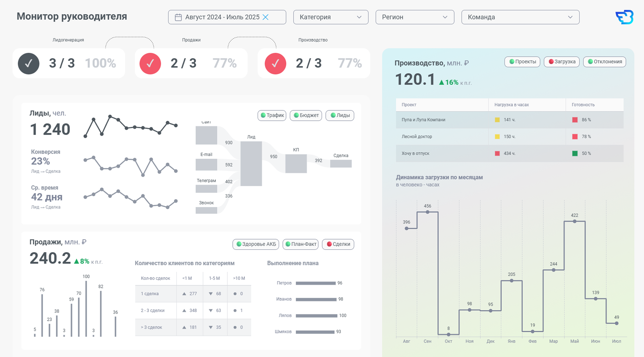Click the > 3 сделок row label
Image resolution: width=644 pixels, height=357 pixels.
point(151,327)
